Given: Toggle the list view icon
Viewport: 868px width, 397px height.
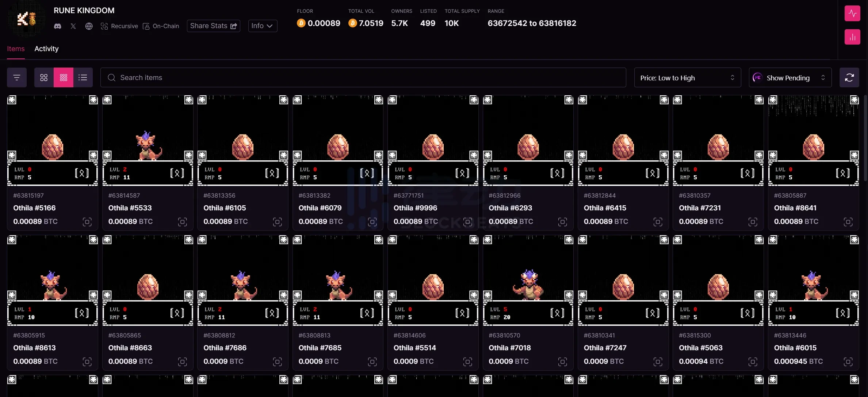Looking at the screenshot, I should click(x=82, y=77).
